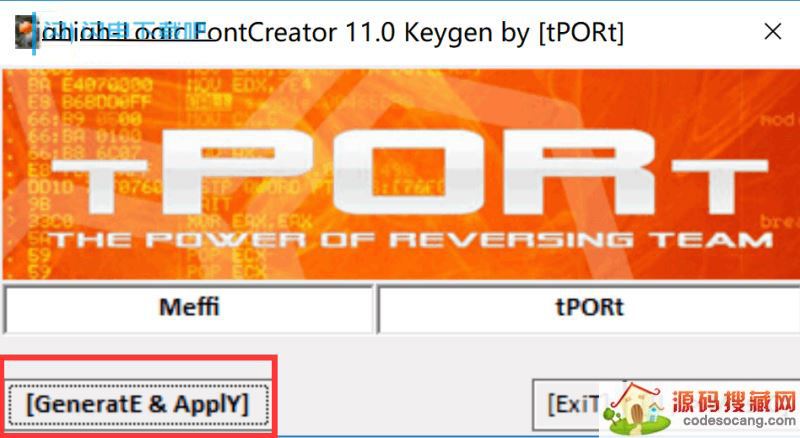
Task: Focus the tPORt organization input field
Action: click(x=589, y=308)
